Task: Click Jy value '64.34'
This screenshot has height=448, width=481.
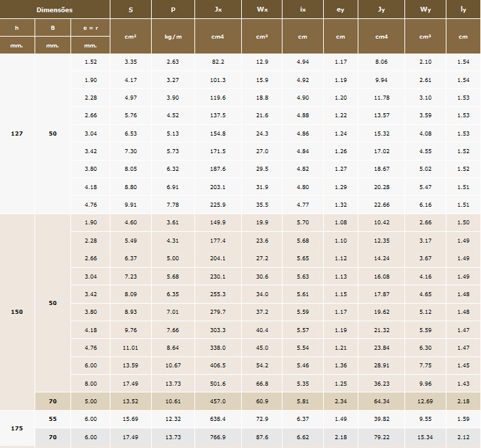Action: (x=381, y=401)
